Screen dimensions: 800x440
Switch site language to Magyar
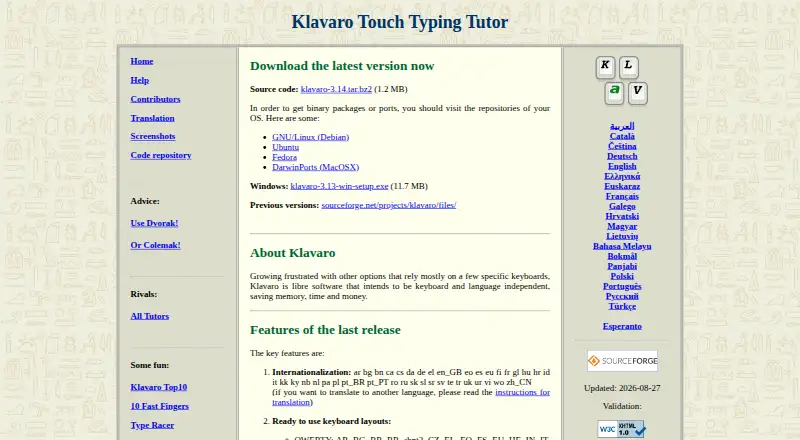point(622,226)
